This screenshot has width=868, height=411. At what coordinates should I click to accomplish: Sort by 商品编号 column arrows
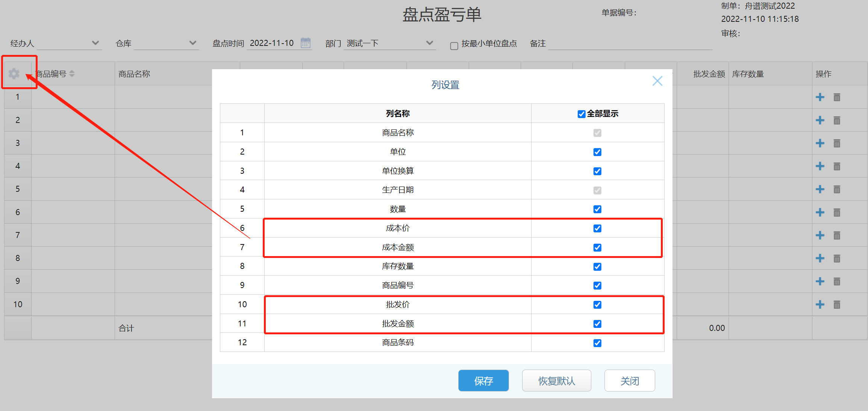[x=72, y=74]
